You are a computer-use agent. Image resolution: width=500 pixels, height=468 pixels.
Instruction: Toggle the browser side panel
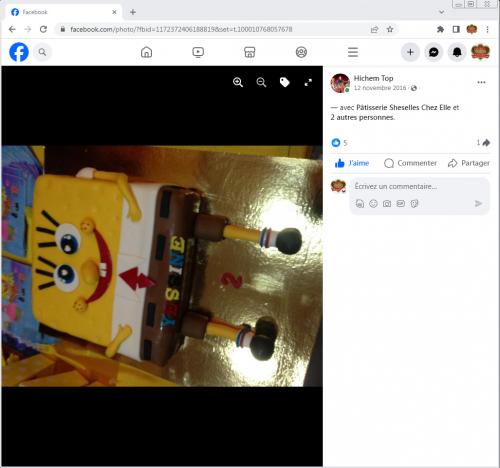tap(456, 29)
